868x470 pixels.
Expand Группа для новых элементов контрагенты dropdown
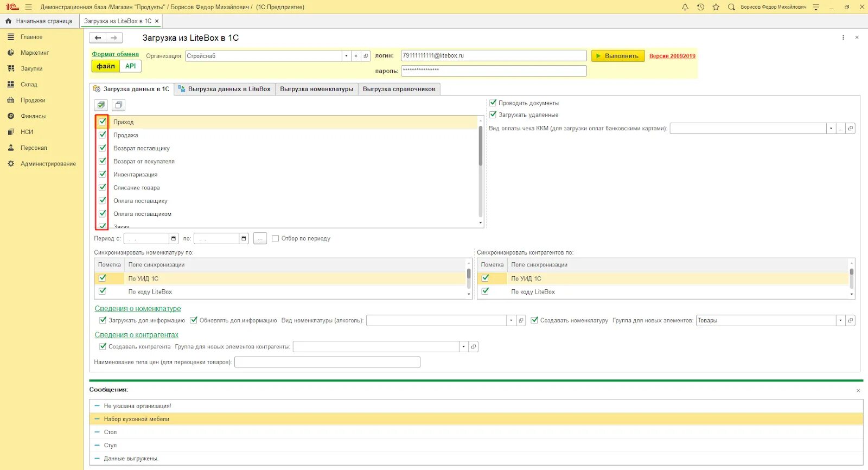(463, 346)
